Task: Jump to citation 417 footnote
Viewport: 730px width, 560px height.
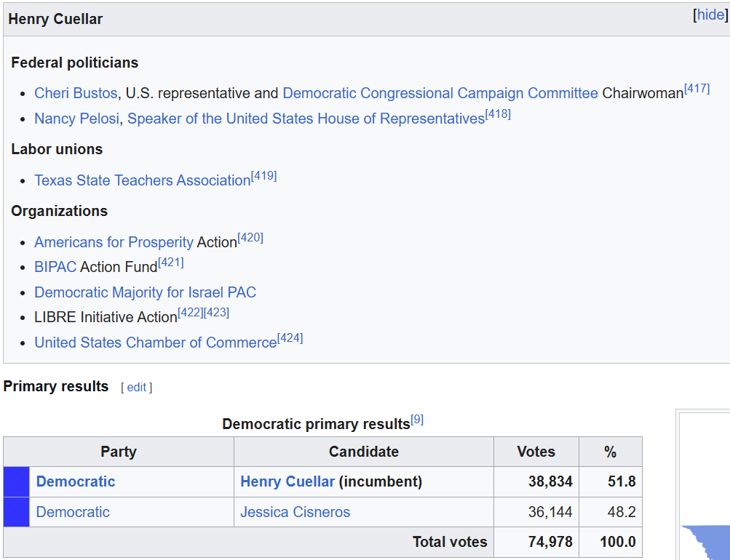Action: [697, 89]
